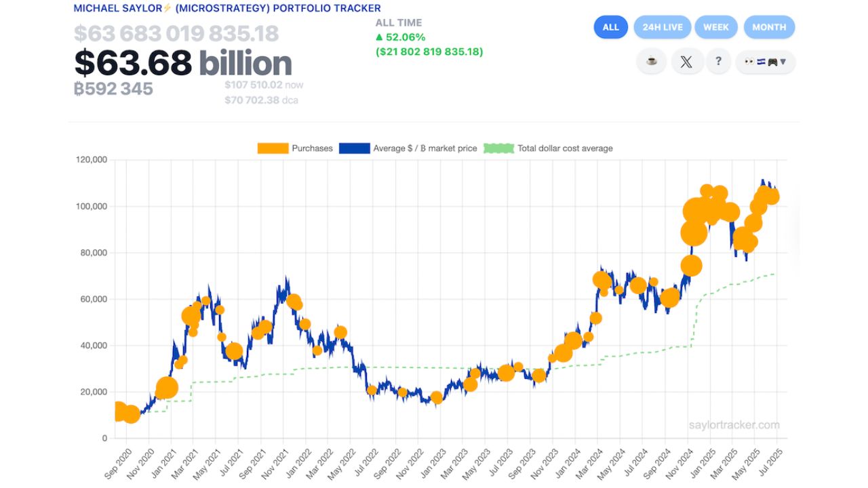Image resolution: width=868 pixels, height=488 pixels.
Task: Click the 40,000 y-axis label
Action: [93, 346]
